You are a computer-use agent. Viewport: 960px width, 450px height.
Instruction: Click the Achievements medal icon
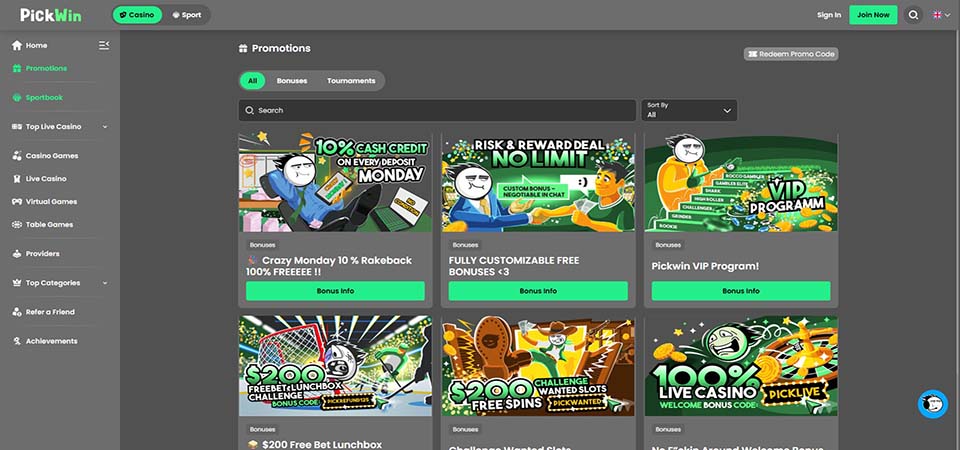click(17, 341)
